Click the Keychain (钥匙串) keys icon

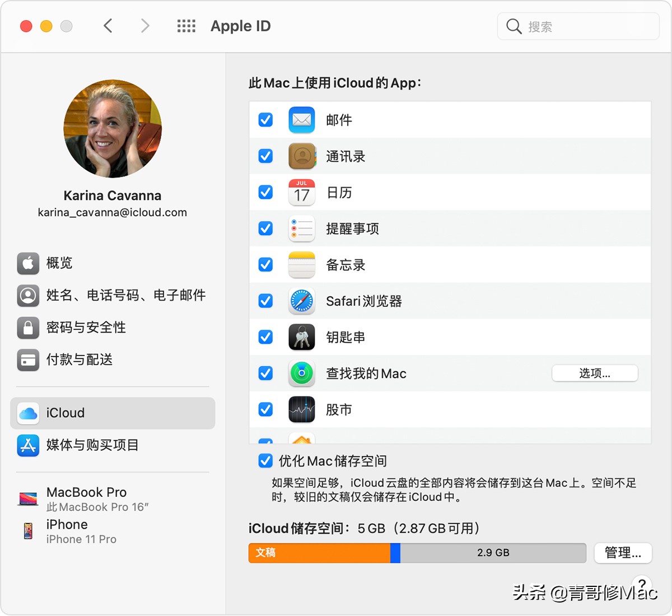point(302,337)
